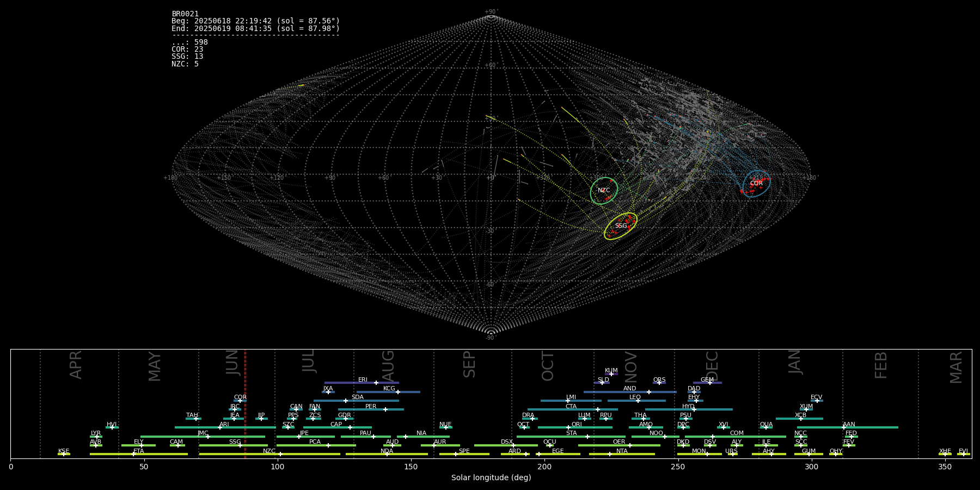
Task: Select the 'End: 20250619 08:41:35' line
Action: point(255,28)
